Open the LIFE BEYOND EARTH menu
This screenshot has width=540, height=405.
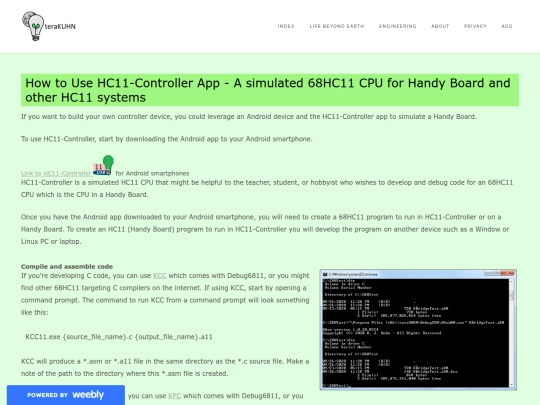[x=337, y=26]
